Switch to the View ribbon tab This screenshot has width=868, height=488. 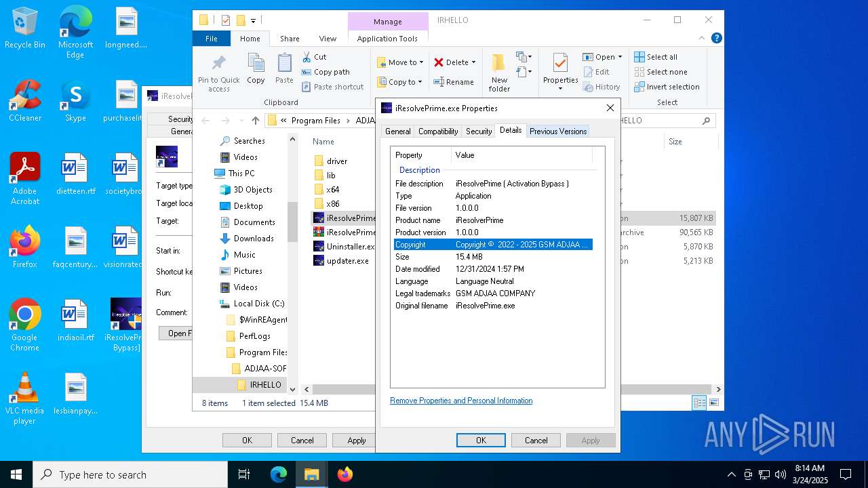tap(328, 39)
